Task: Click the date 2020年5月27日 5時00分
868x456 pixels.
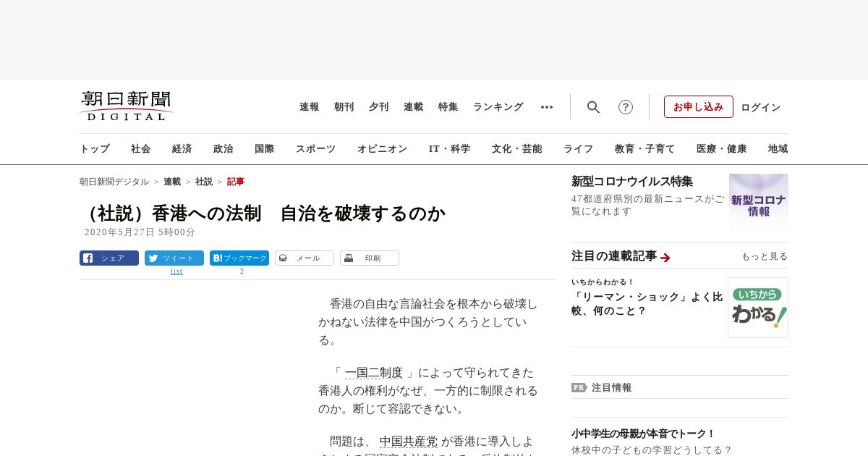Action: coord(140,232)
